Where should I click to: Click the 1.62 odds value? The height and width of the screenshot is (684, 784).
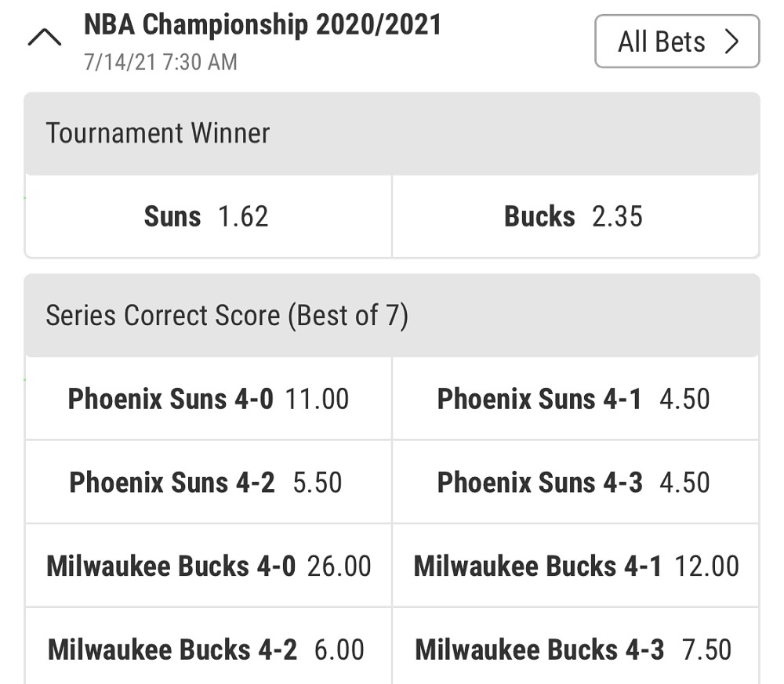point(243,216)
